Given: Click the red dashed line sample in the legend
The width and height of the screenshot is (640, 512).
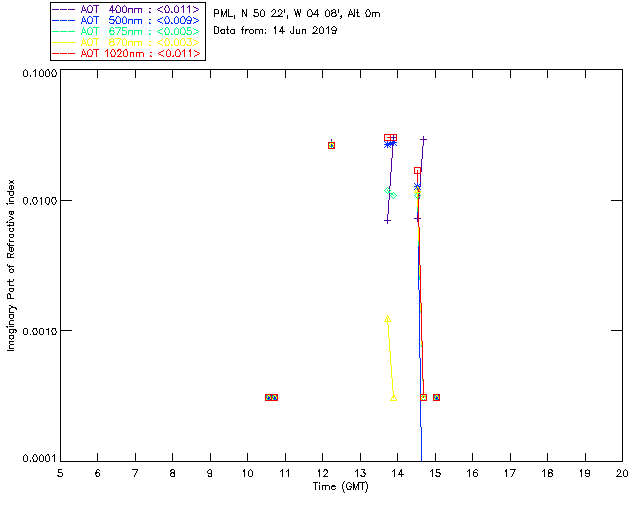Looking at the screenshot, I should 64,53.
